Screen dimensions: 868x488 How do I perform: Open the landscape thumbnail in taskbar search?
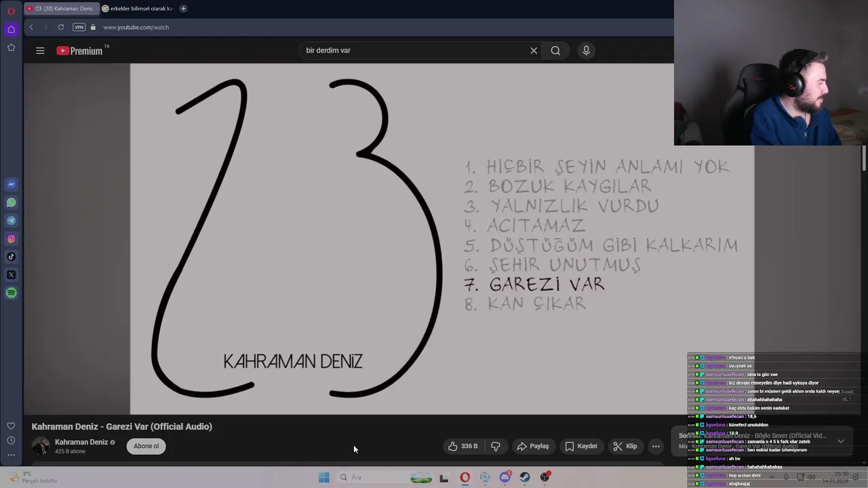coord(421,478)
